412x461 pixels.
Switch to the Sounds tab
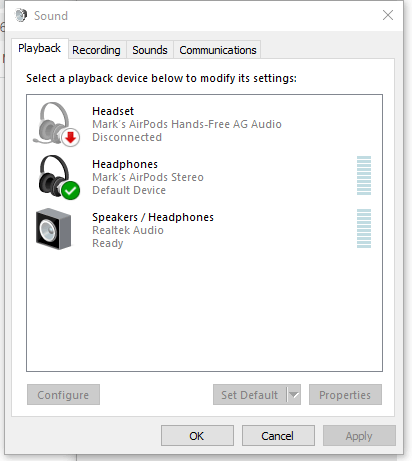[x=150, y=50]
